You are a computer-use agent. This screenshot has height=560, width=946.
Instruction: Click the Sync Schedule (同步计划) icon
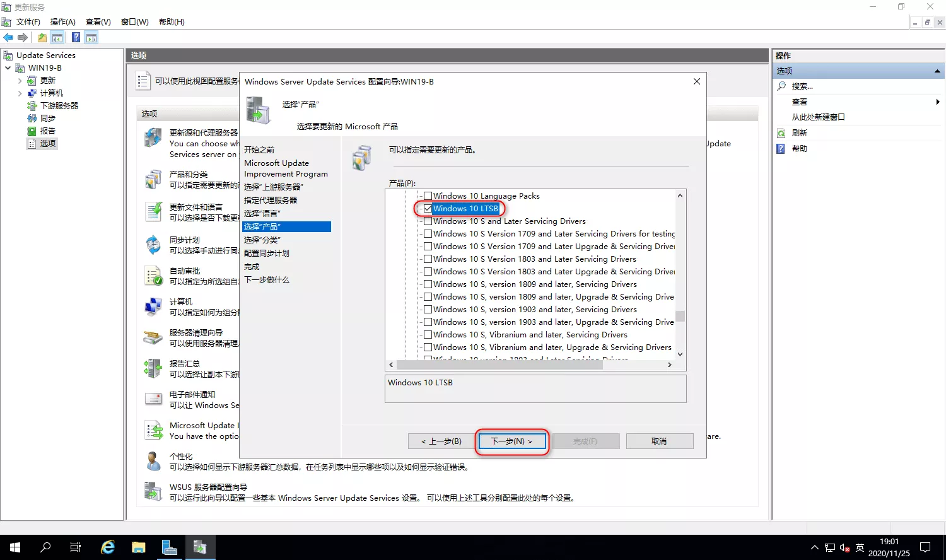click(x=153, y=245)
